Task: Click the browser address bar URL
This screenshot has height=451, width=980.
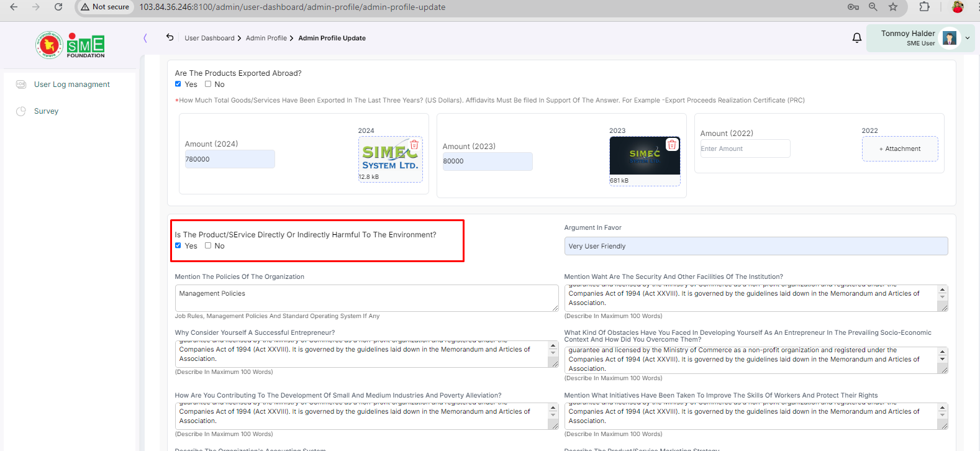Action: tap(292, 7)
